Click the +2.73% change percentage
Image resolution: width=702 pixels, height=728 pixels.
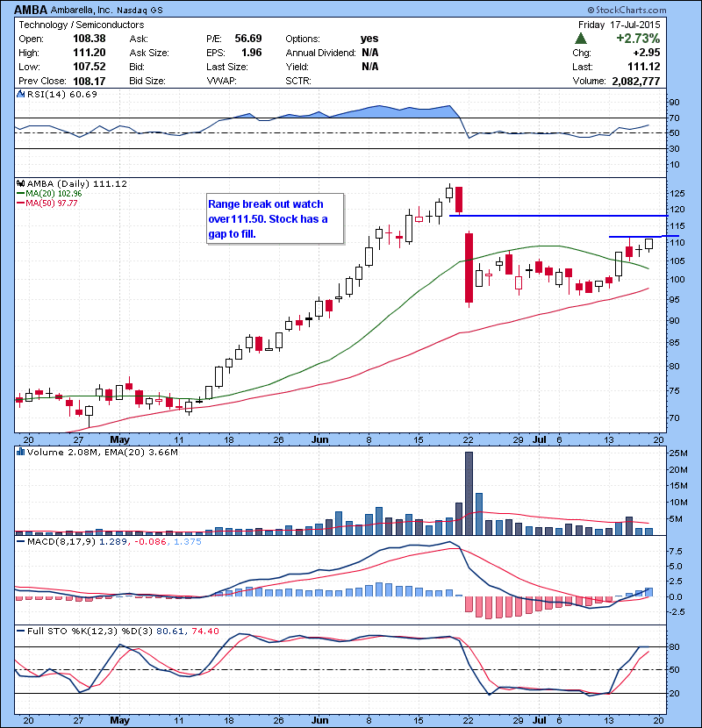(x=638, y=38)
